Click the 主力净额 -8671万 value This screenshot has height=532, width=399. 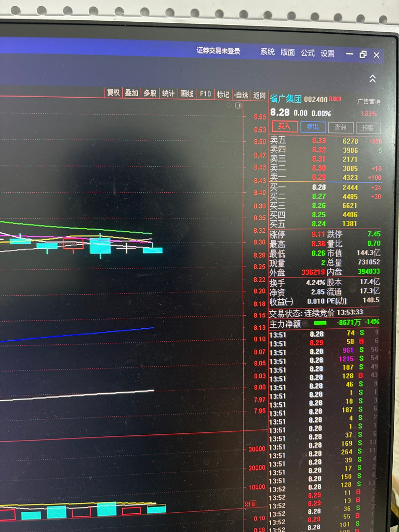(349, 322)
